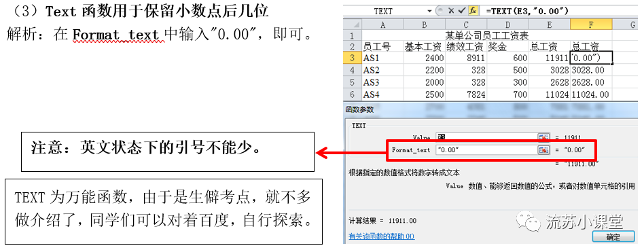Viewport: 644px width, 250px height.
Task: Click the range selector icon beside the Value field
Action: 543,137
